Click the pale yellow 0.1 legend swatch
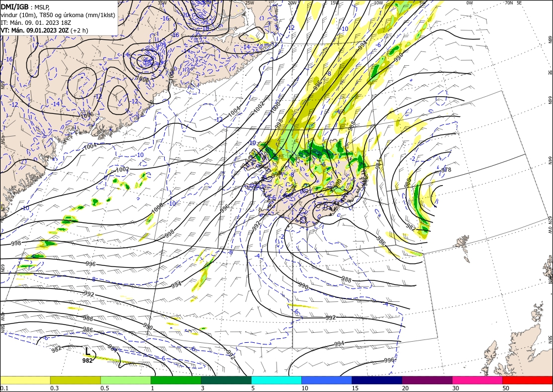553x392 pixels. pyautogui.click(x=25, y=380)
